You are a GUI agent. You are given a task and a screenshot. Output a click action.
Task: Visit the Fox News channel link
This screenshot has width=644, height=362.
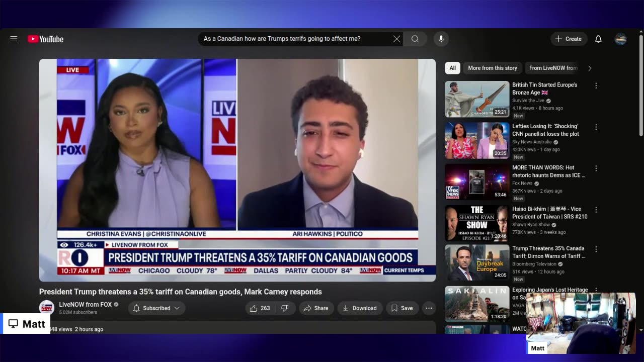522,183
